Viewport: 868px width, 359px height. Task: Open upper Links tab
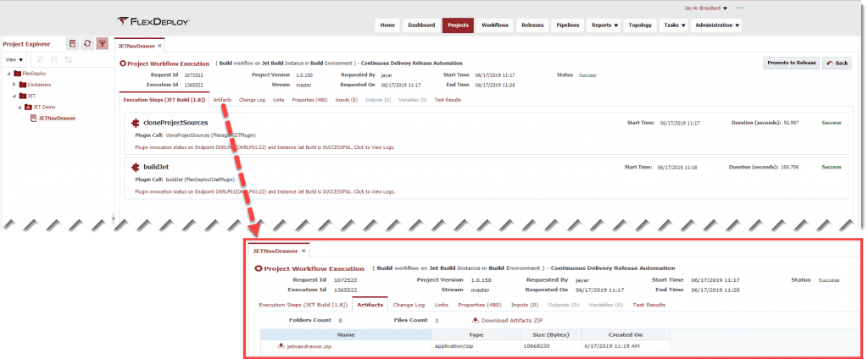click(278, 100)
